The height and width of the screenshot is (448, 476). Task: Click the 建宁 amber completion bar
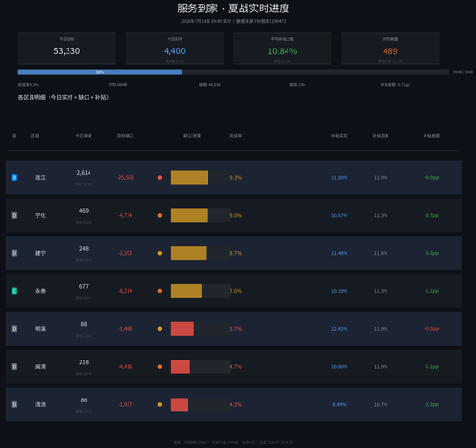(x=188, y=253)
